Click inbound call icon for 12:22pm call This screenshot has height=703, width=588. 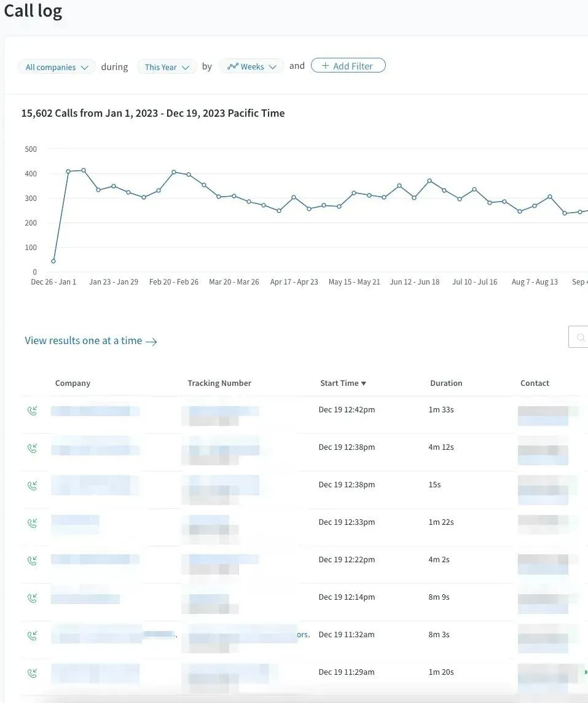tap(33, 561)
